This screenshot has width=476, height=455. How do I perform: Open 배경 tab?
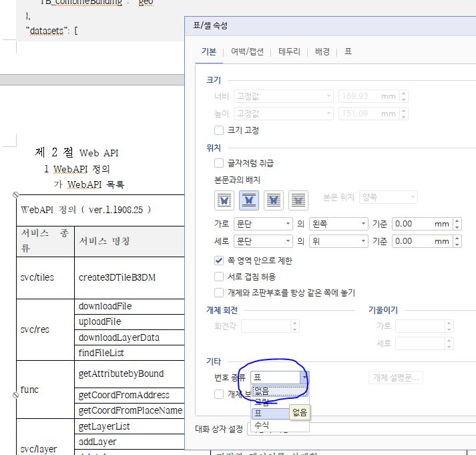coord(322,51)
